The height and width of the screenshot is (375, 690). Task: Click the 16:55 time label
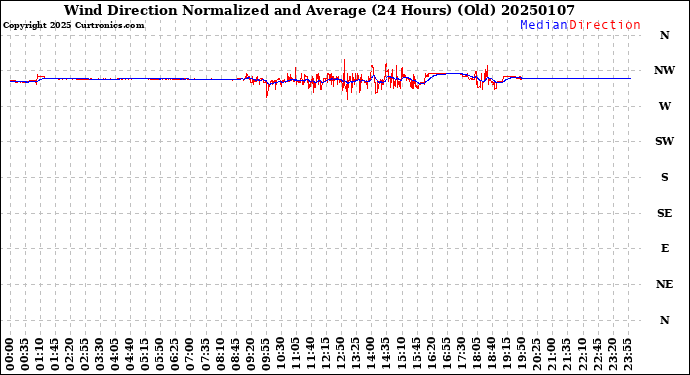(x=446, y=355)
